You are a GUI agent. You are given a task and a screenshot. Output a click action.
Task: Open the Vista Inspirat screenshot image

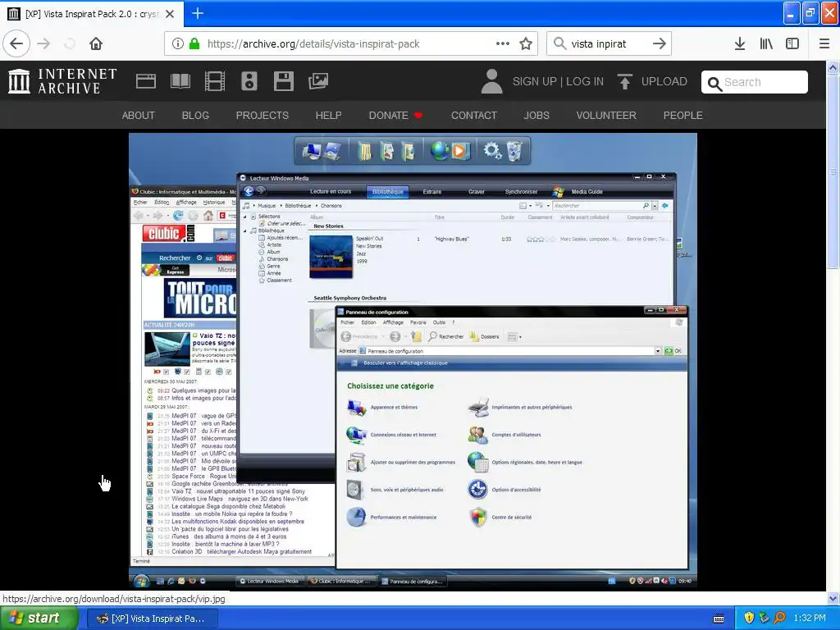[x=413, y=360]
